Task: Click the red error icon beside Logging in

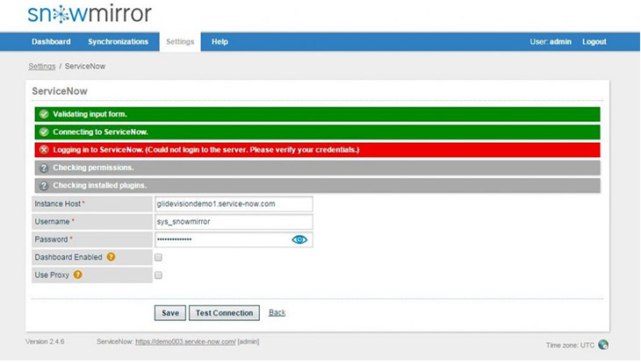Action: pos(44,150)
